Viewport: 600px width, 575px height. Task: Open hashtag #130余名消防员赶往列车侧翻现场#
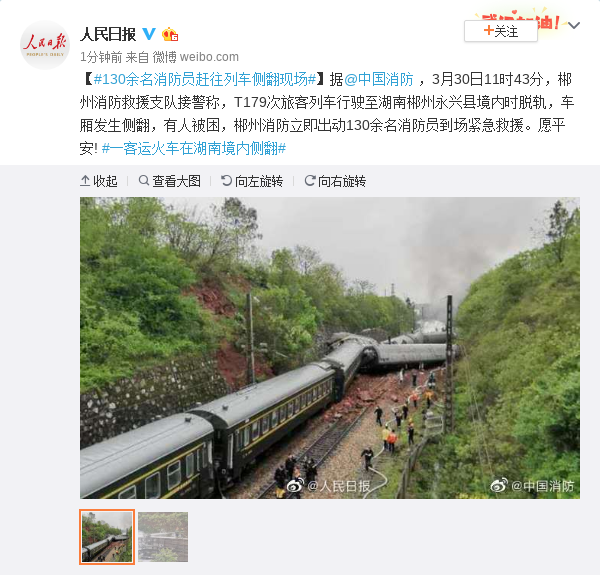click(x=205, y=79)
